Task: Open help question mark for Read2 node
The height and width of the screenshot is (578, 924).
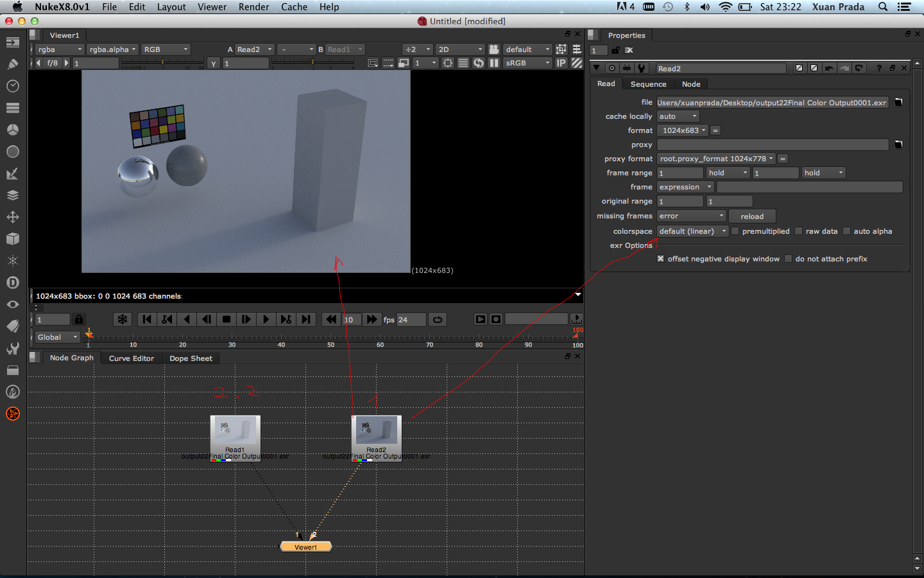Action: click(879, 68)
